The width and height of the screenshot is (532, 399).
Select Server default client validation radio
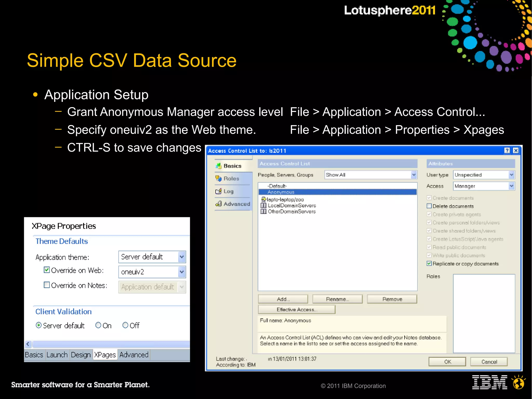click(39, 325)
